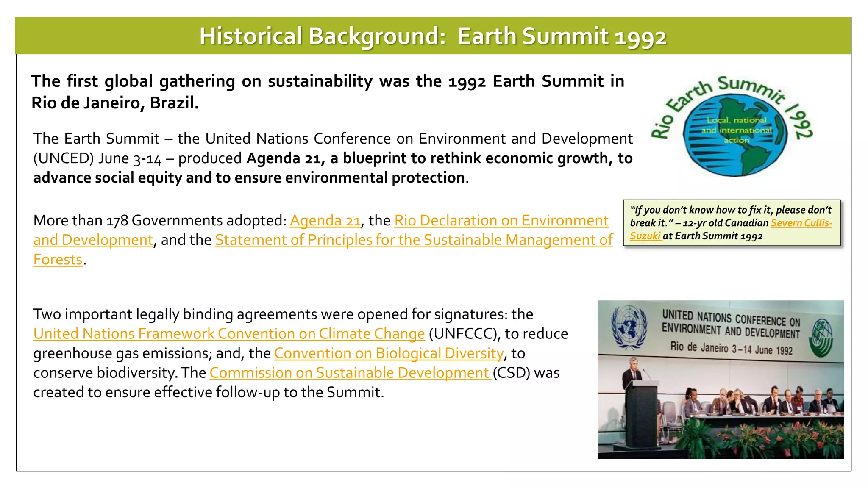Click Convention on Biological Diversity link

click(389, 353)
